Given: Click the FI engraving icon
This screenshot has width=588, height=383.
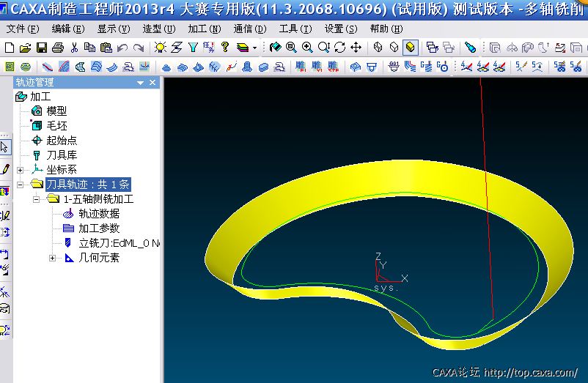Looking at the screenshot, I should click(300, 67).
